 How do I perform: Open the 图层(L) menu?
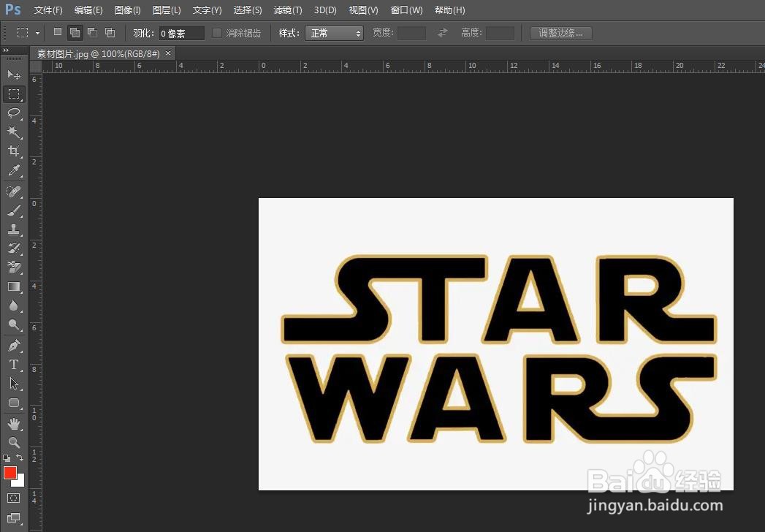coord(167,9)
